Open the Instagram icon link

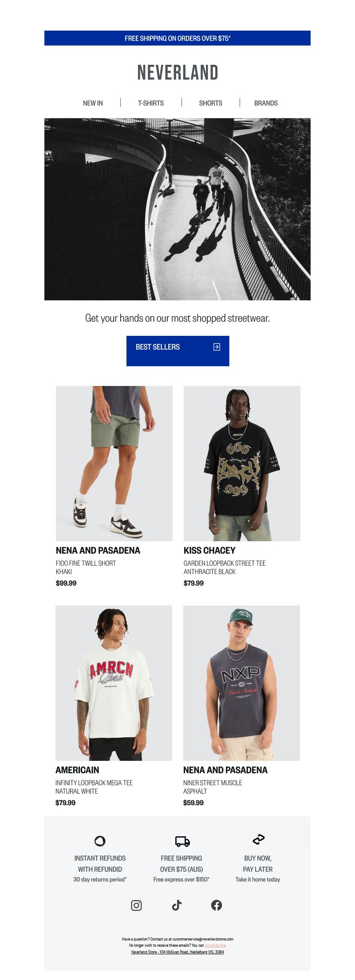(136, 905)
